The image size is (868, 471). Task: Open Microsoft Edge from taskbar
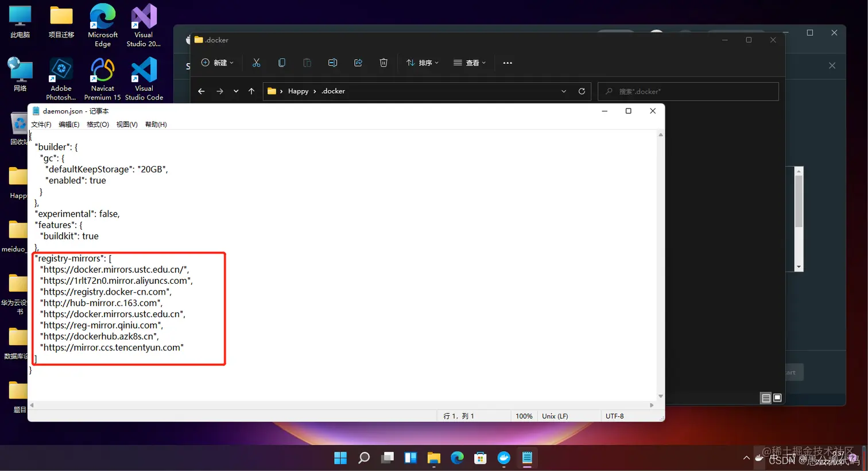[x=457, y=458]
